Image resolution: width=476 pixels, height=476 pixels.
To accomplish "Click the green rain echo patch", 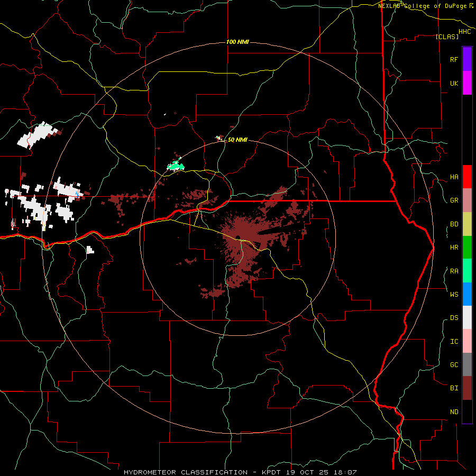I will (x=176, y=166).
